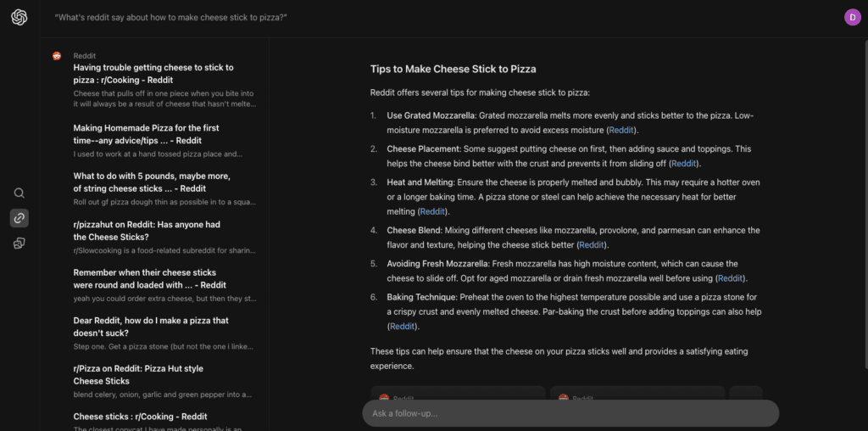This screenshot has height=431, width=868.
Task: Click snippet 'Roll out gf pizza dough thin'
Action: coord(164,202)
